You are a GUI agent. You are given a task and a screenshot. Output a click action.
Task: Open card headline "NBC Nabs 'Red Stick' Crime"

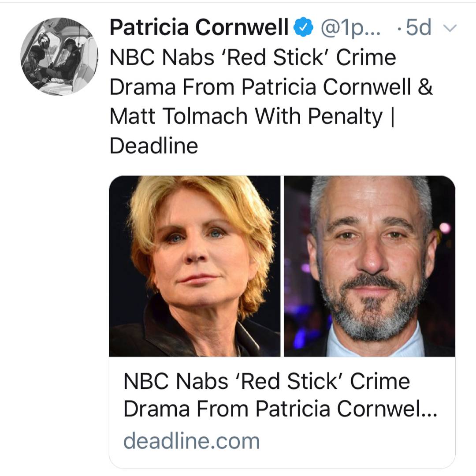click(267, 381)
